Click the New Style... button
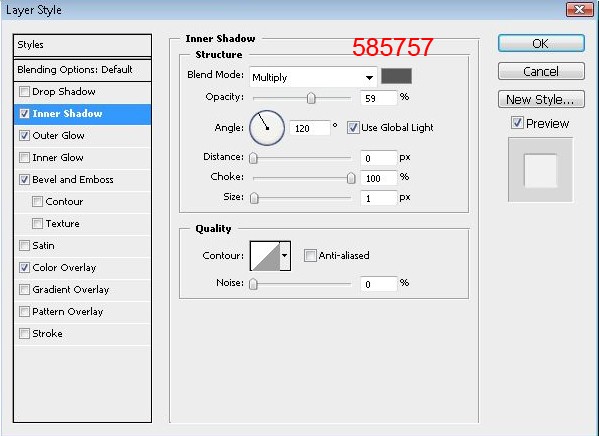The image size is (599, 436). (x=541, y=99)
